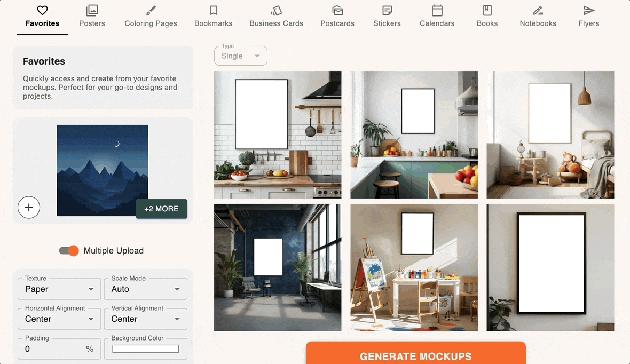Click the Notebooks pencil icon
Viewport: 630px width, 364px height.
538,10
